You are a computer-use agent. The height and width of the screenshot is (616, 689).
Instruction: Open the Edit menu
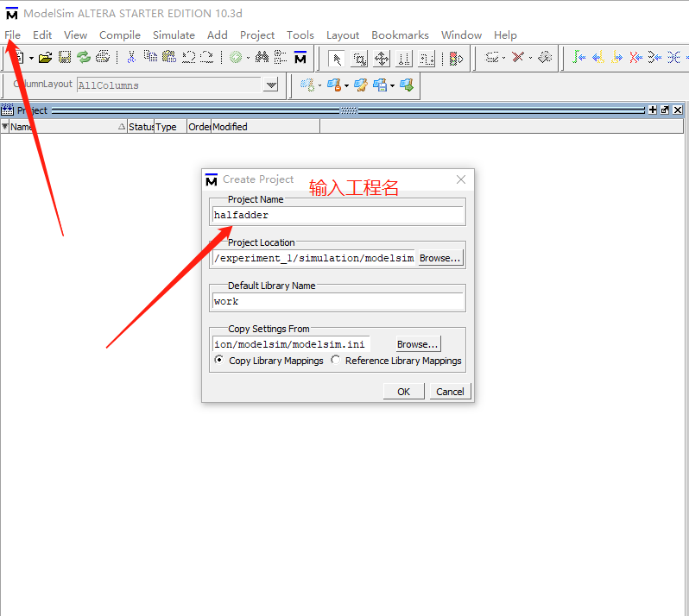(42, 35)
